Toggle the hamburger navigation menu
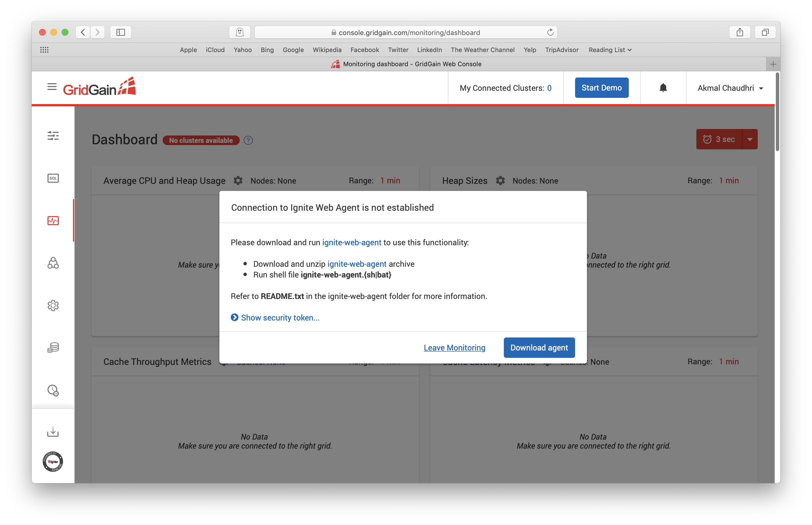Image resolution: width=812 pixels, height=525 pixels. pyautogui.click(x=52, y=87)
